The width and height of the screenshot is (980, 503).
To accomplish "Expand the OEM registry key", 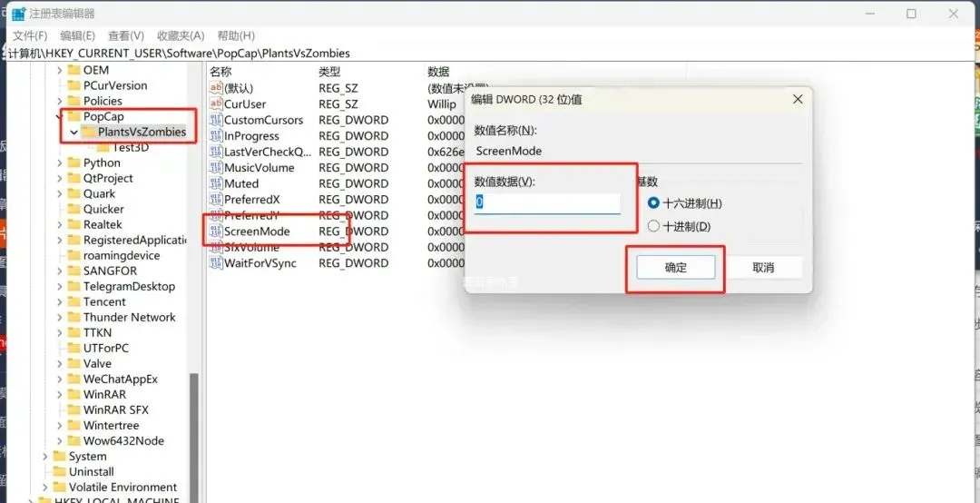I will (59, 70).
